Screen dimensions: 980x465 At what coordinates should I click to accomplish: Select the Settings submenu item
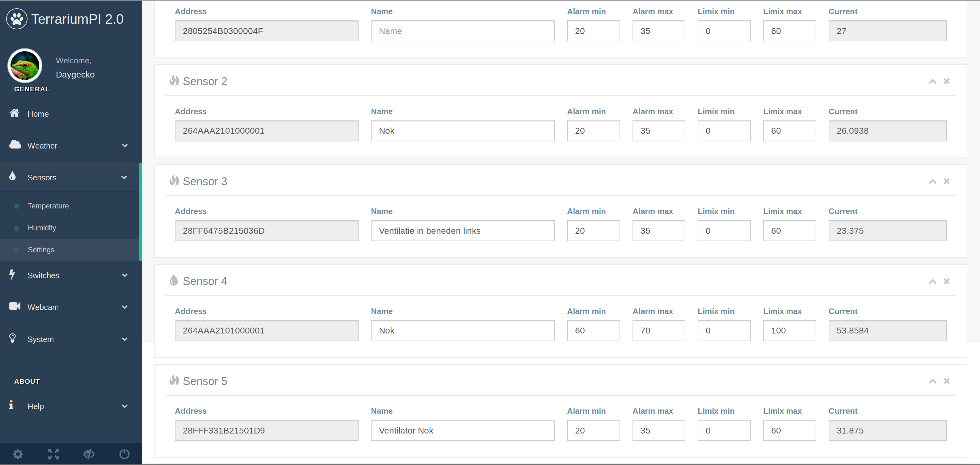(x=41, y=249)
